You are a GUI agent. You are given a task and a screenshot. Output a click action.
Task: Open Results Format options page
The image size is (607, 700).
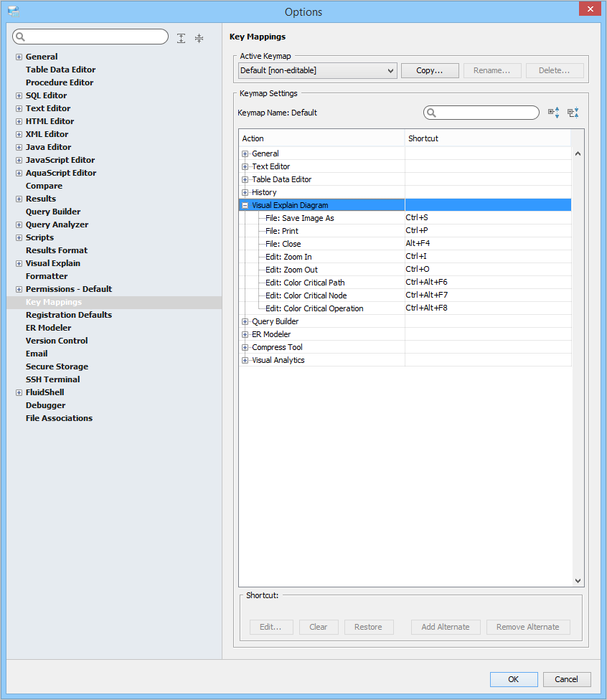click(x=57, y=250)
